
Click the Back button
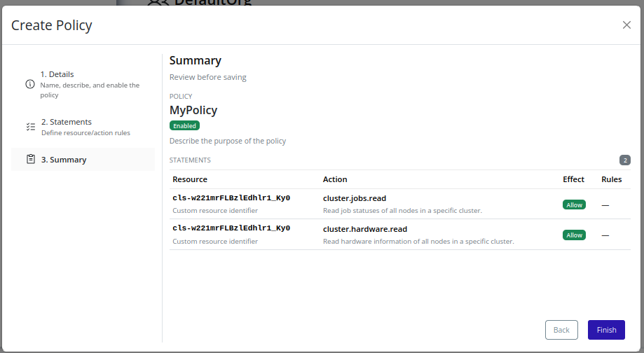pyautogui.click(x=561, y=330)
